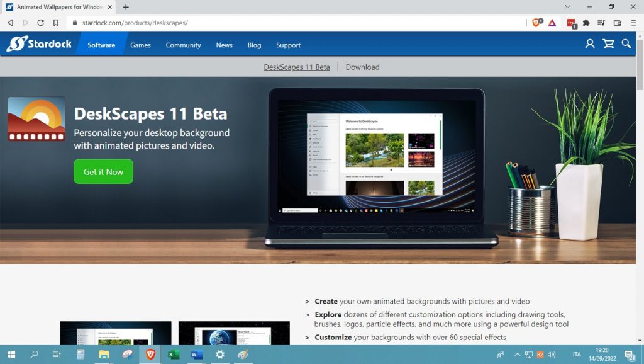Screen dimensions: 644x364
Task: Reload the page with the refresh icon
Action: 41,23
